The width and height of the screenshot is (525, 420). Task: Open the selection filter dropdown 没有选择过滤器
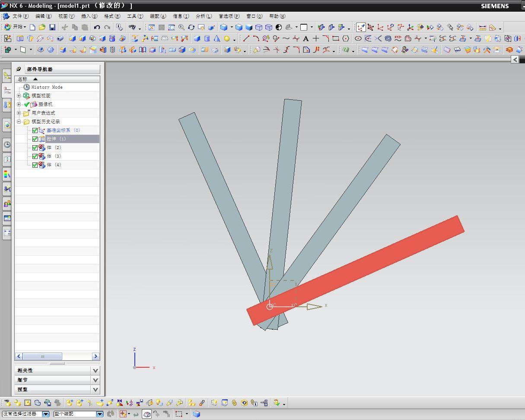(x=46, y=414)
